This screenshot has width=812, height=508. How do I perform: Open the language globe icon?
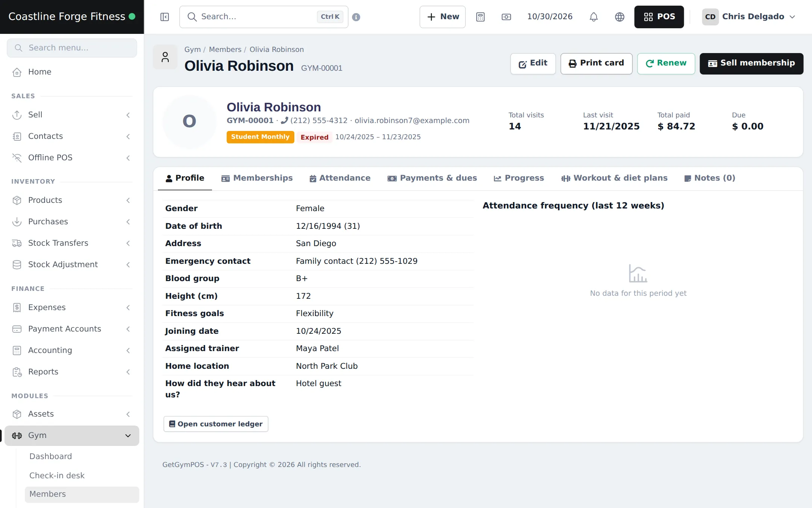tap(620, 17)
